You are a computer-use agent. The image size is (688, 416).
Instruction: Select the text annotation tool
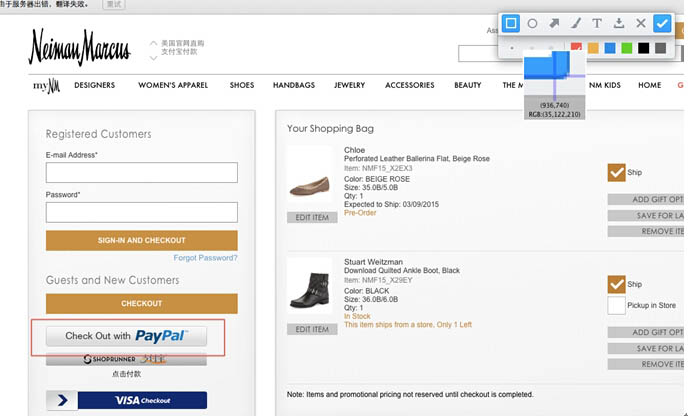[597, 22]
